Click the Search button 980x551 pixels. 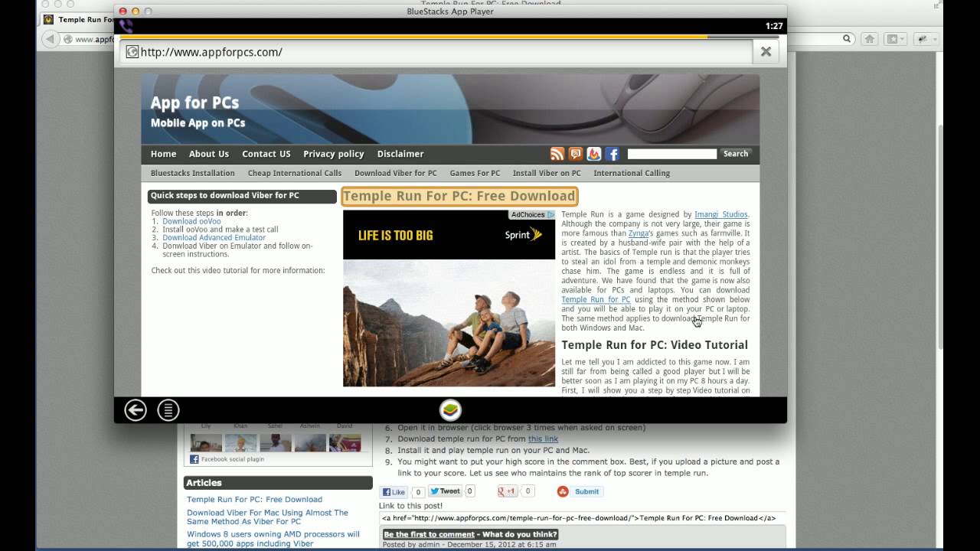pos(736,154)
